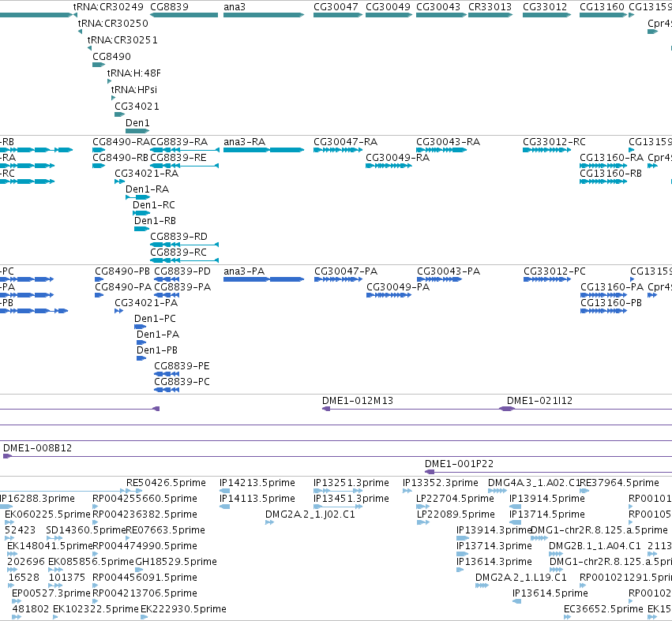Click the RE37964.5prime EST label
The height and width of the screenshot is (621, 672).
click(619, 483)
